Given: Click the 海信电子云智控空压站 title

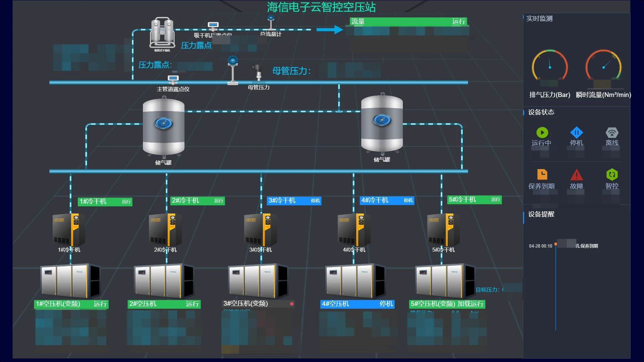Looking at the screenshot, I should pyautogui.click(x=321, y=7).
